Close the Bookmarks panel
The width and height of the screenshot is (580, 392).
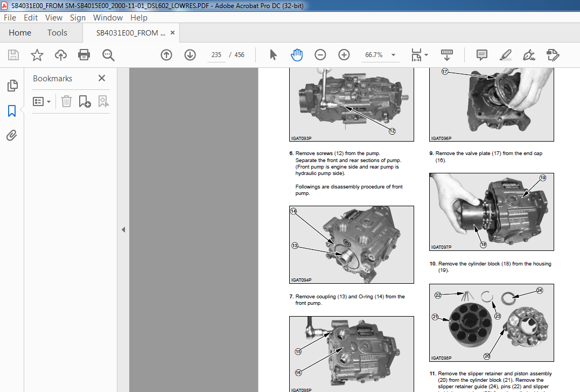point(102,78)
